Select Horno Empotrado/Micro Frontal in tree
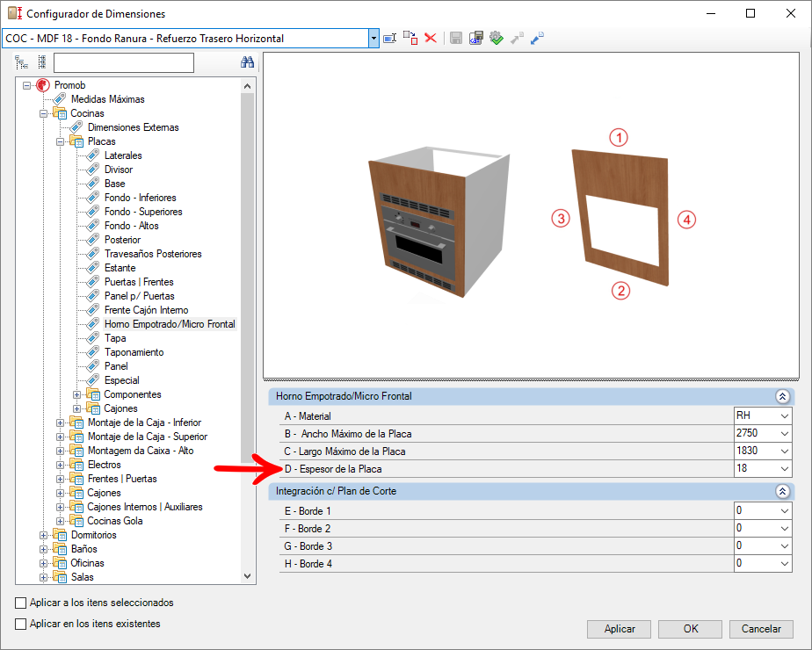 click(170, 324)
